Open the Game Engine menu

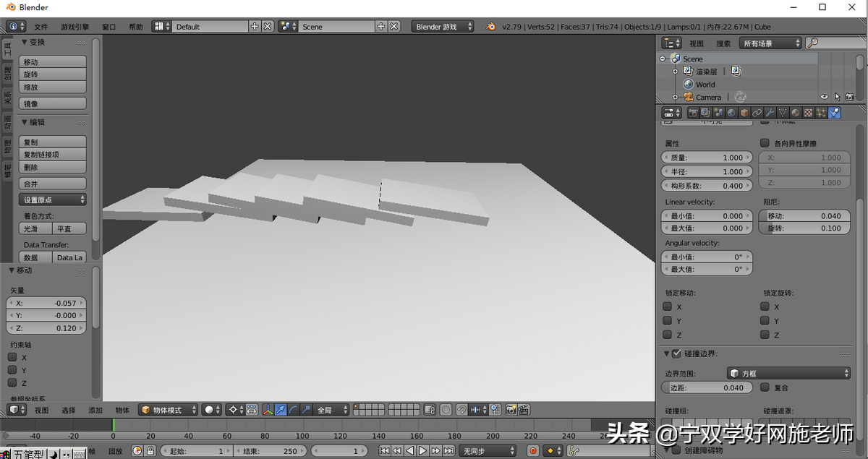[75, 27]
